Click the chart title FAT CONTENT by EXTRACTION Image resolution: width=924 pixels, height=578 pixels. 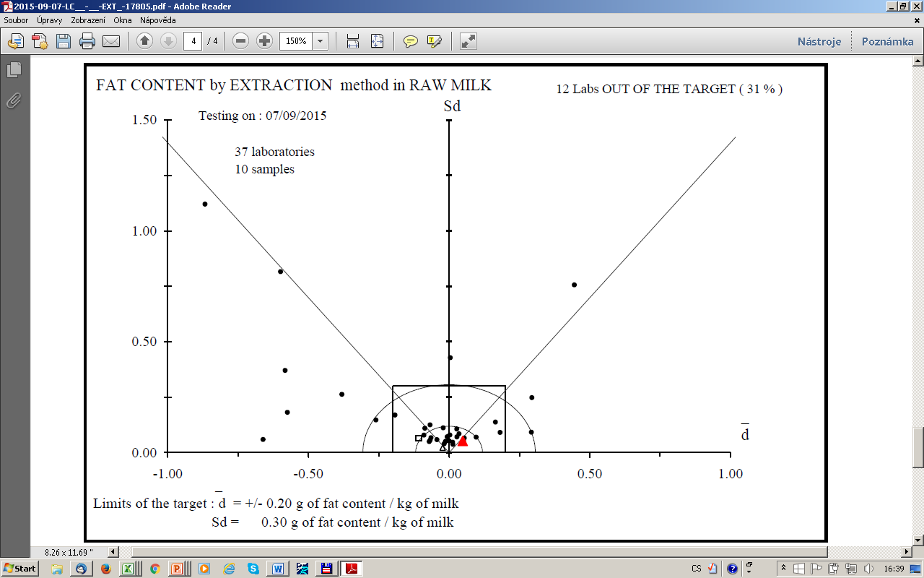(x=214, y=85)
